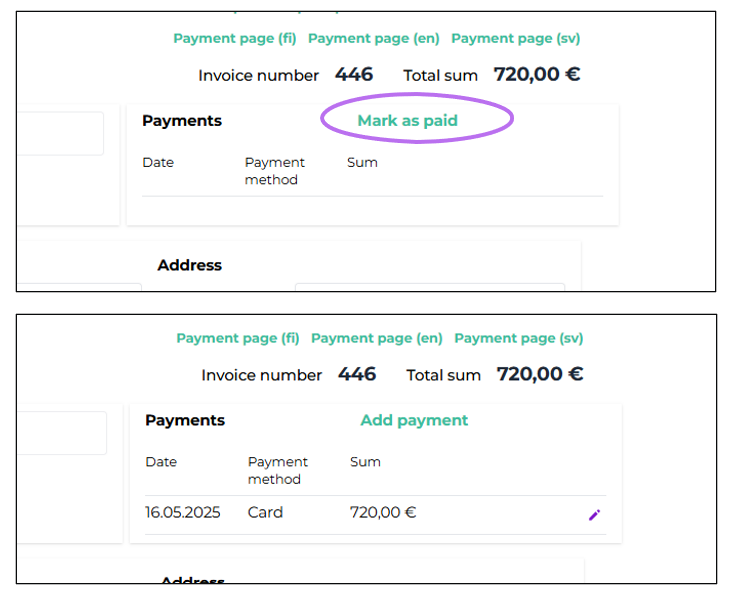Click the Payments heading beside Add payment
Viewport: 735px width, 602px height.
(x=185, y=420)
